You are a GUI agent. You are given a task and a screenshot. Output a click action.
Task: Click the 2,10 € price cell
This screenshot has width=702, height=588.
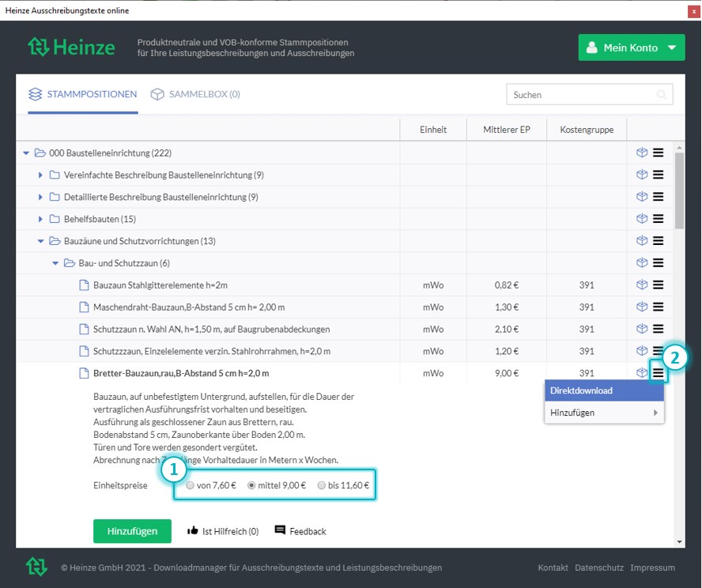coord(507,330)
